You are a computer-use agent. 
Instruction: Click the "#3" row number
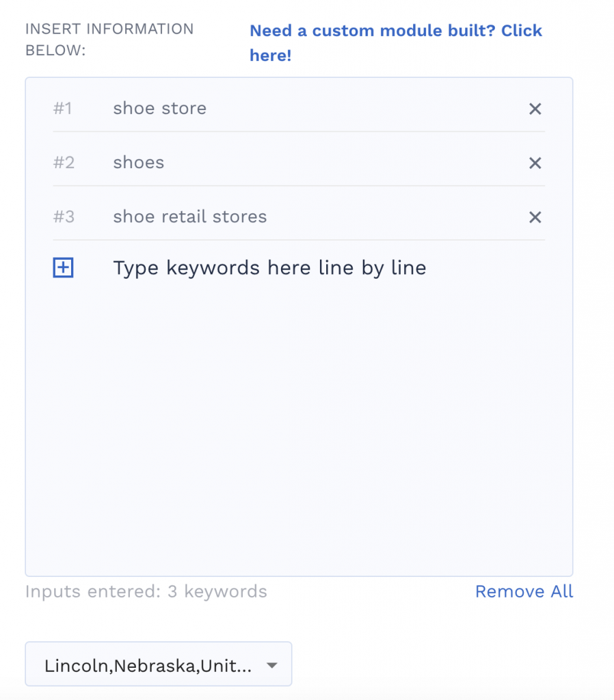(64, 217)
